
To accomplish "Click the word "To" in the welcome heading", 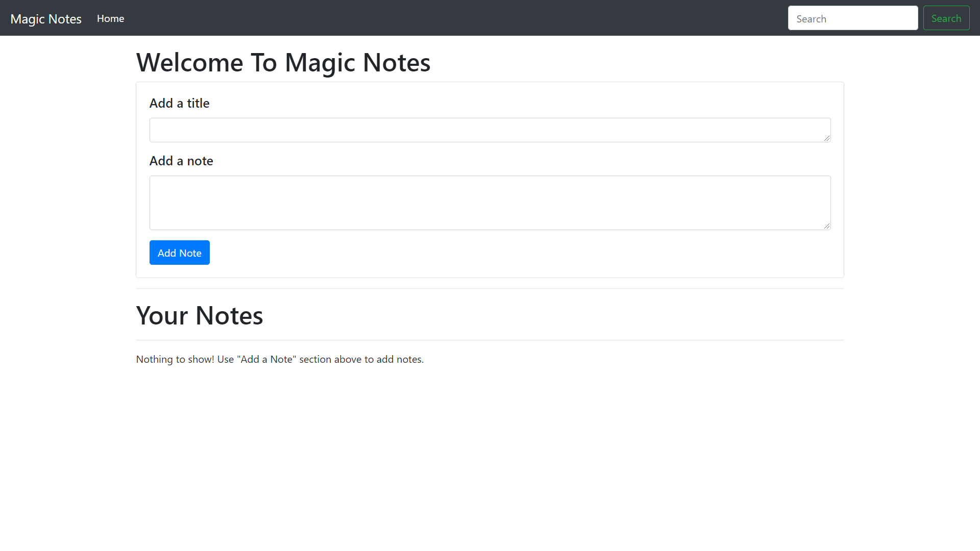I will pyautogui.click(x=263, y=63).
